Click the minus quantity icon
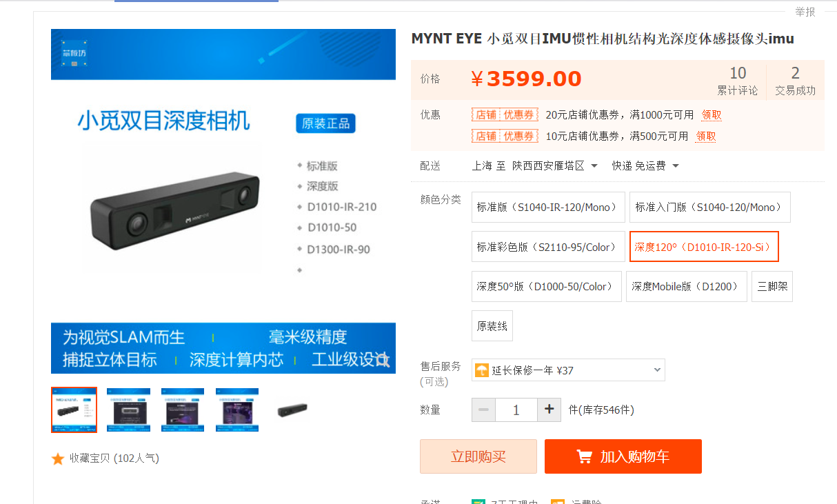837x504 pixels. tap(483, 410)
